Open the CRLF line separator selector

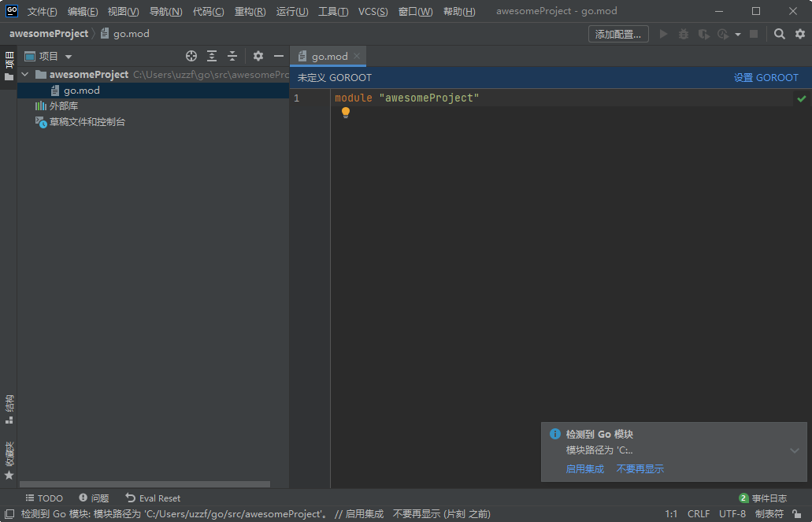point(699,514)
